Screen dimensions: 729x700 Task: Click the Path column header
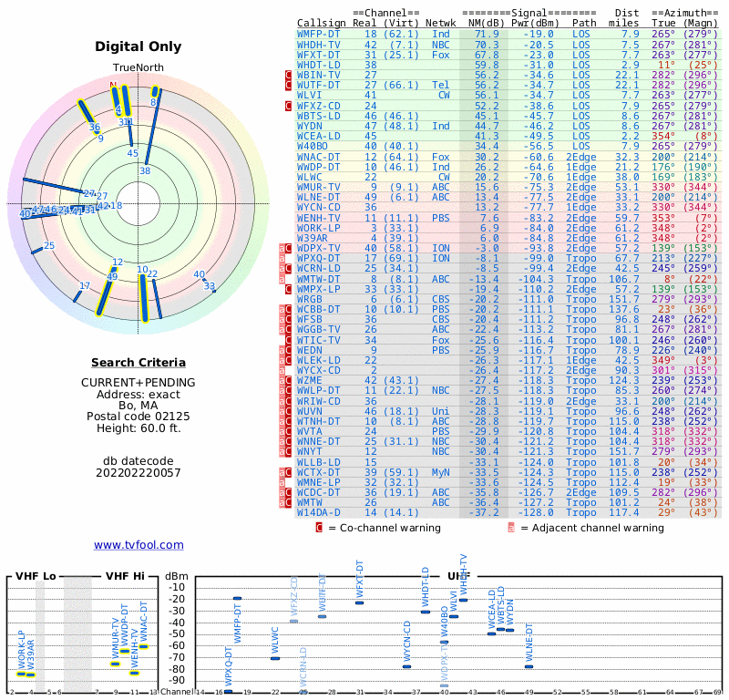(x=584, y=23)
